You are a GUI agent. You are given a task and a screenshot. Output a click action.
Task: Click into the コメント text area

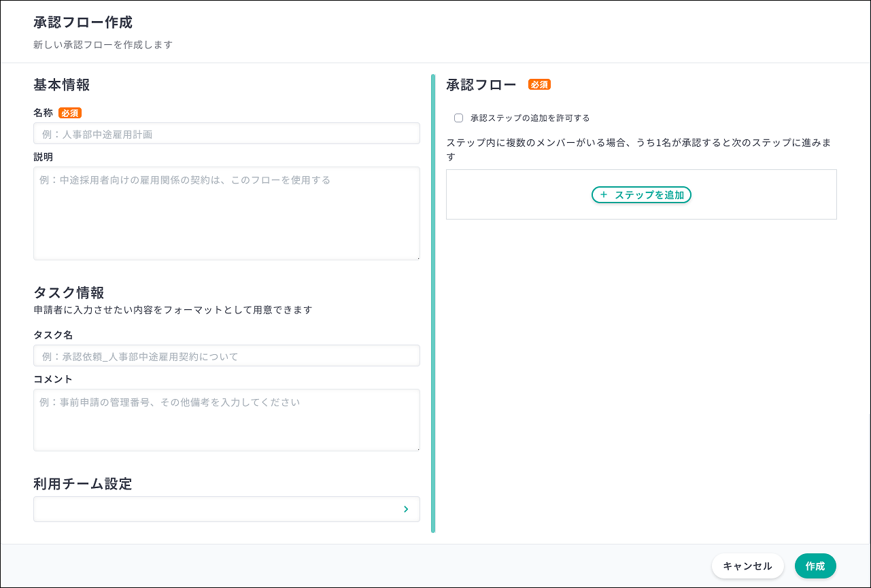click(x=226, y=420)
